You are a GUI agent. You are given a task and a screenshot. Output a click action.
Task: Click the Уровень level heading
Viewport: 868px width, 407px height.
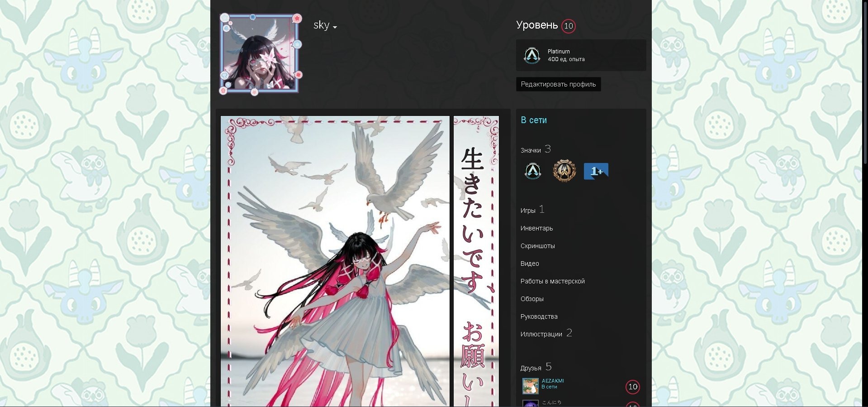click(537, 25)
